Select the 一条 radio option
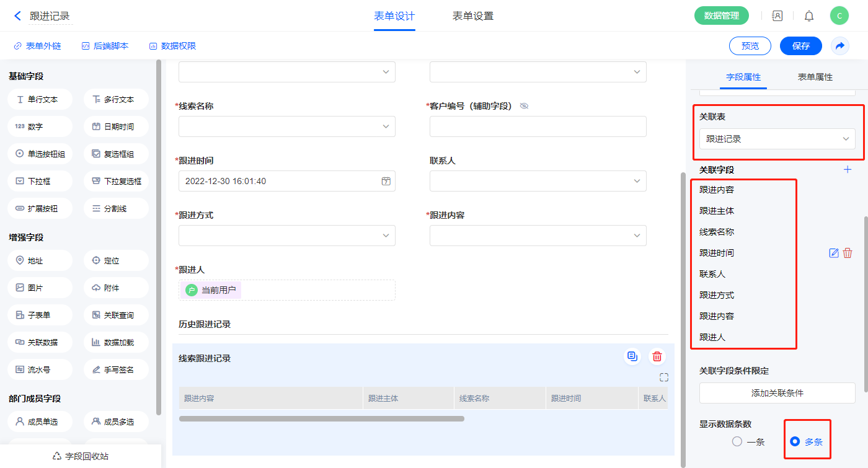 point(737,442)
